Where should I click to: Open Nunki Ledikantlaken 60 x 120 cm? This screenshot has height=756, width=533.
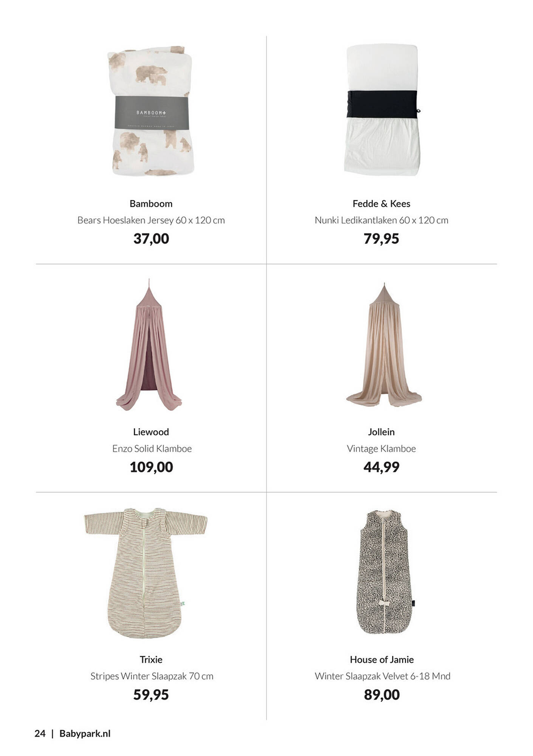381,220
